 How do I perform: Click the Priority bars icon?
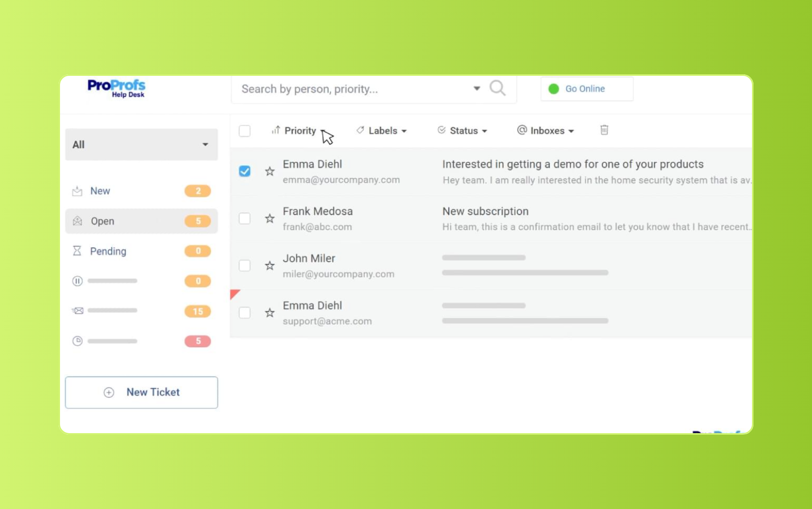(x=276, y=130)
